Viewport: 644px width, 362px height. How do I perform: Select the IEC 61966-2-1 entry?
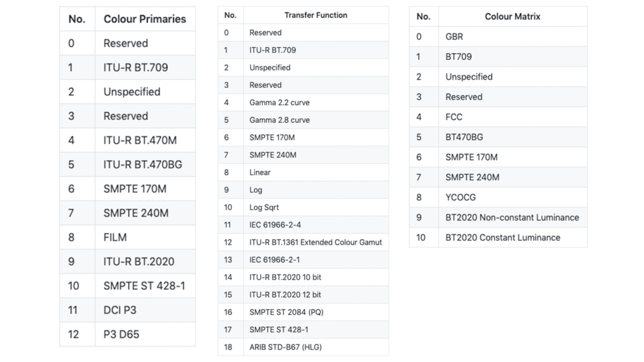pyautogui.click(x=275, y=260)
